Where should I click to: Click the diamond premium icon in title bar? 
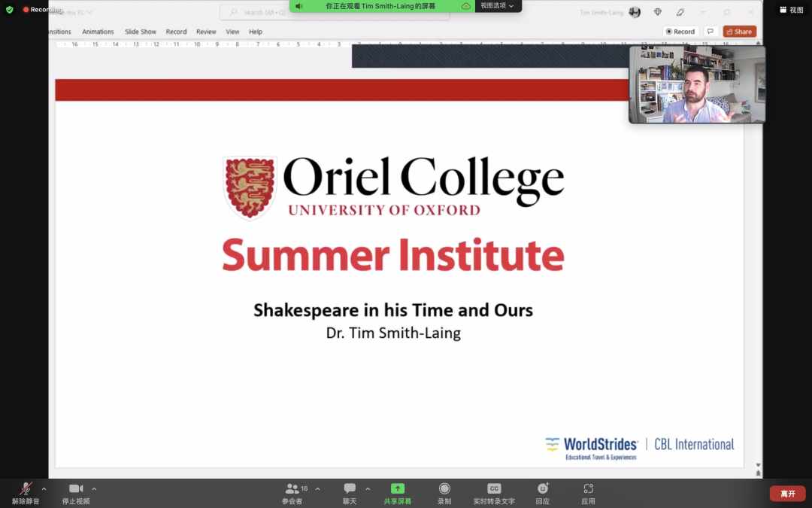coord(658,12)
